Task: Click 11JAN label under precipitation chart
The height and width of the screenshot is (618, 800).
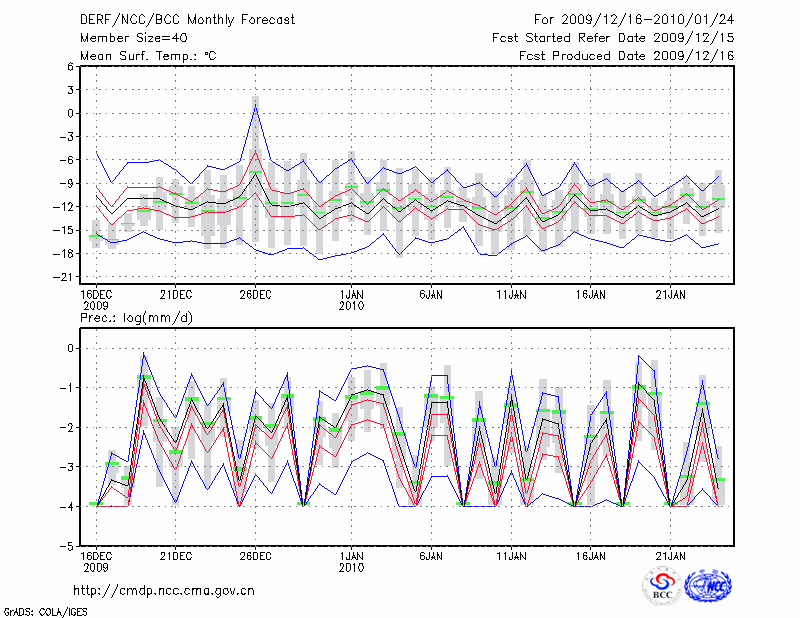Action: point(511,555)
